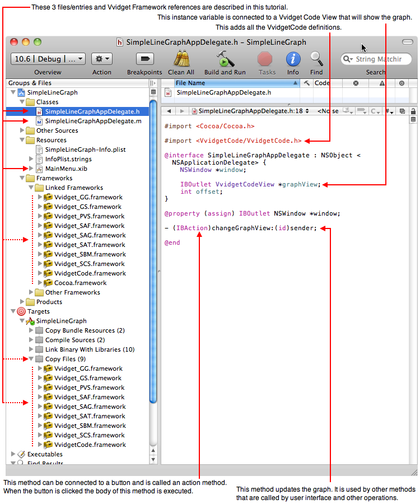Open the counterpart C file menu
Image resolution: width=420 pixels, height=504 pixels.
point(375,111)
